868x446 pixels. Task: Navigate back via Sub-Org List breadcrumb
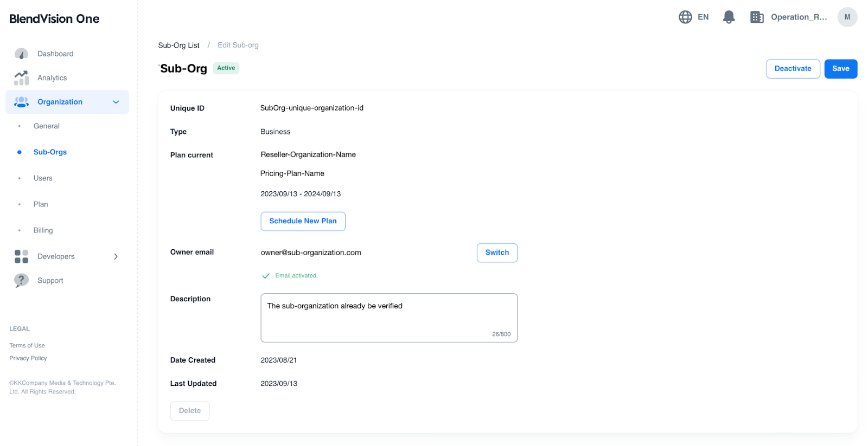(178, 46)
